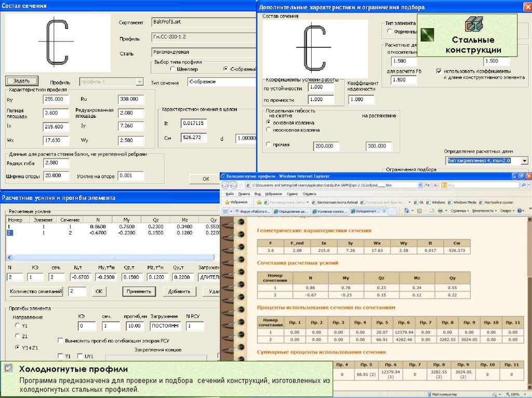Click the red stop loading icon
The image size is (532, 398).
pyautogui.click(x=435, y=185)
